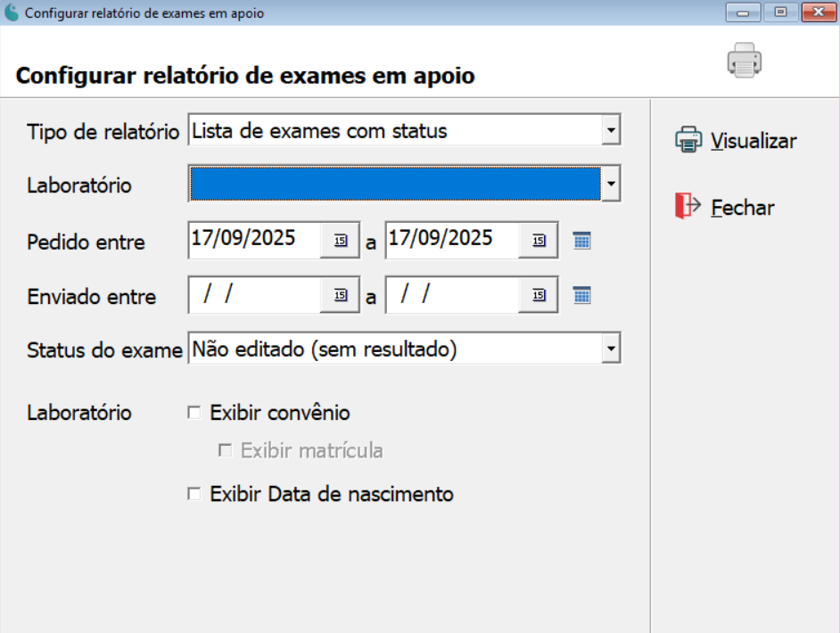
Task: Open the Tipo de relatório dropdown
Action: 613,131
